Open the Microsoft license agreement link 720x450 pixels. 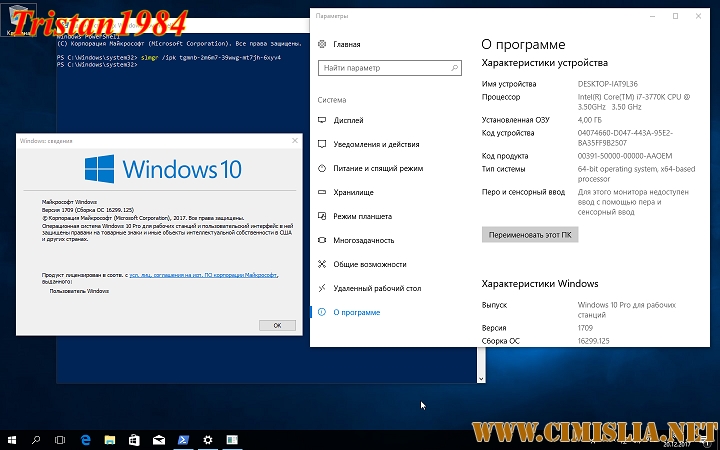(190, 274)
